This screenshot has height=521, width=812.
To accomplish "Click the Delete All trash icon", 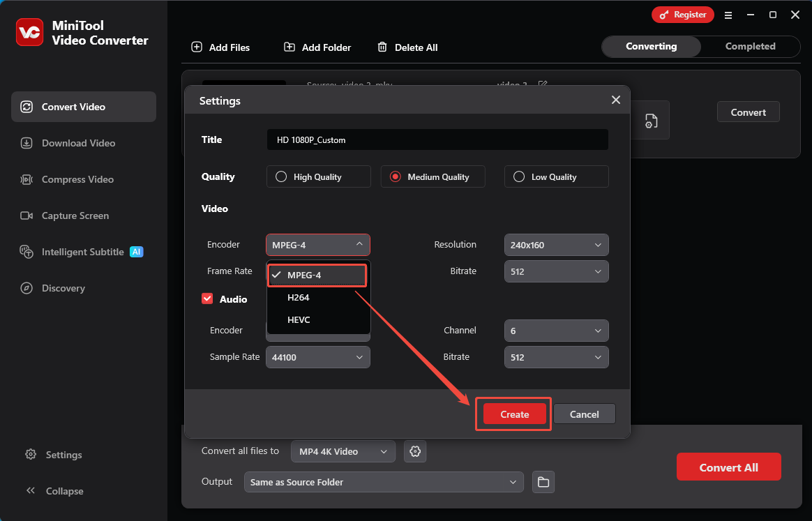I will (382, 47).
